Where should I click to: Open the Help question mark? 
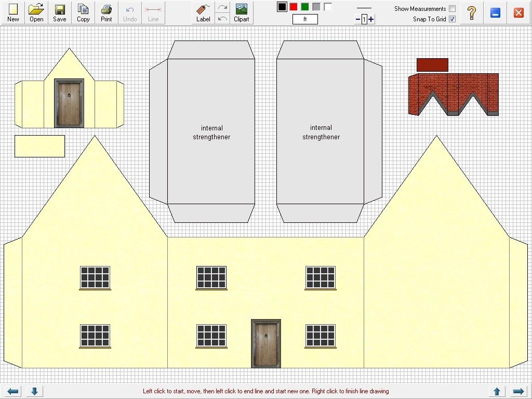(x=471, y=12)
